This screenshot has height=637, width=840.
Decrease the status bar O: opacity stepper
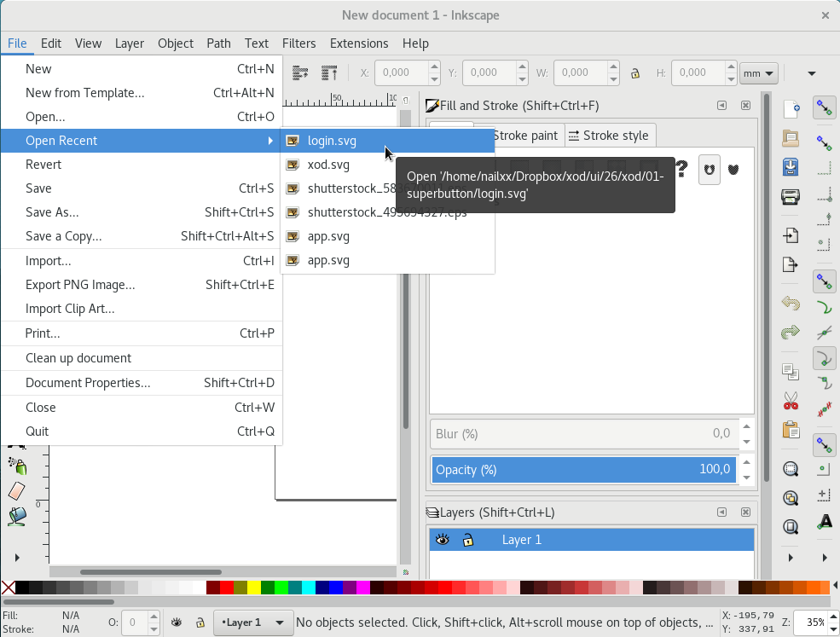click(154, 628)
